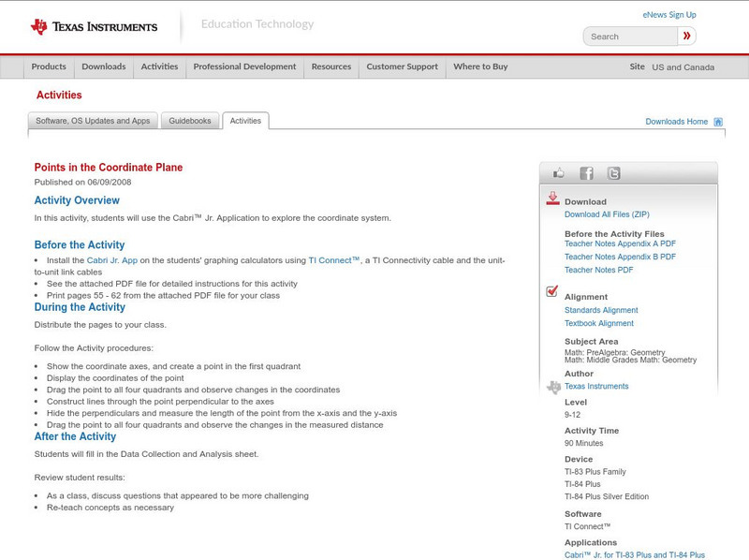
Task: Click the gray TI logo beside Author
Action: tap(553, 387)
